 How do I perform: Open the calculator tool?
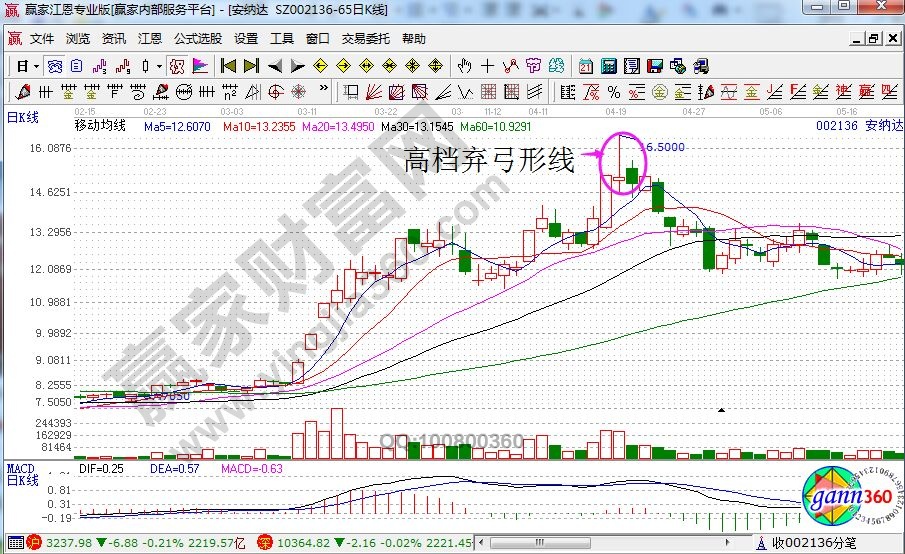[608, 66]
